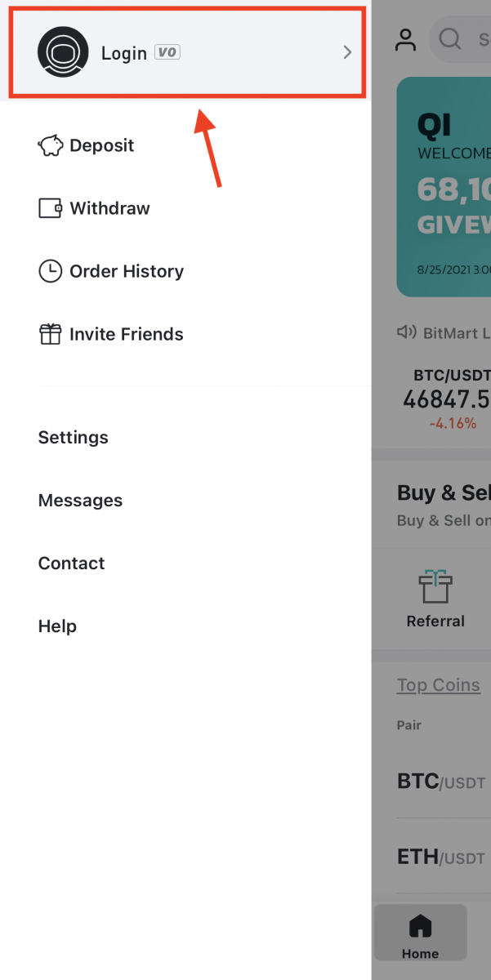Viewport: 491px width, 980px height.
Task: Tap the V0 level badge
Action: [x=167, y=52]
